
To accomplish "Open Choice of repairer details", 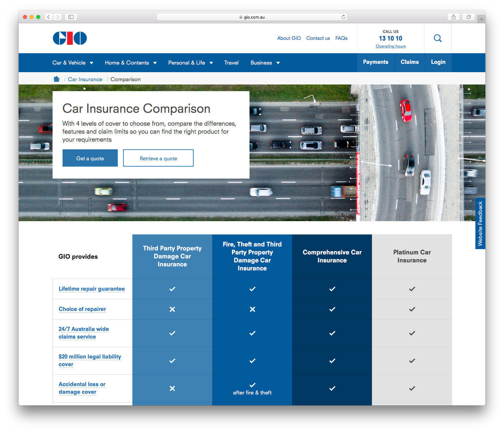I will tap(83, 309).
